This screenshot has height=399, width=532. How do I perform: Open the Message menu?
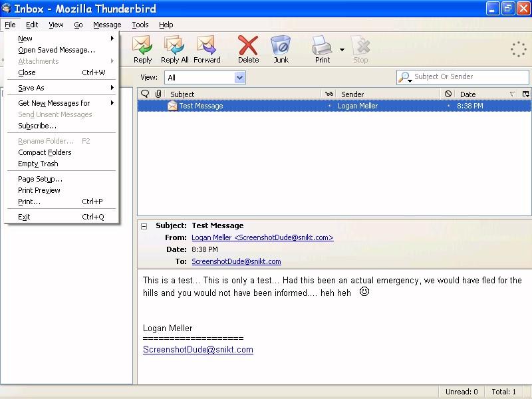tap(107, 25)
